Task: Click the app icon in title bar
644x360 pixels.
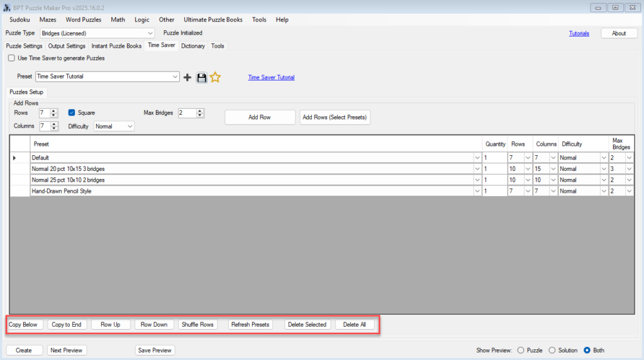Action: (x=7, y=7)
